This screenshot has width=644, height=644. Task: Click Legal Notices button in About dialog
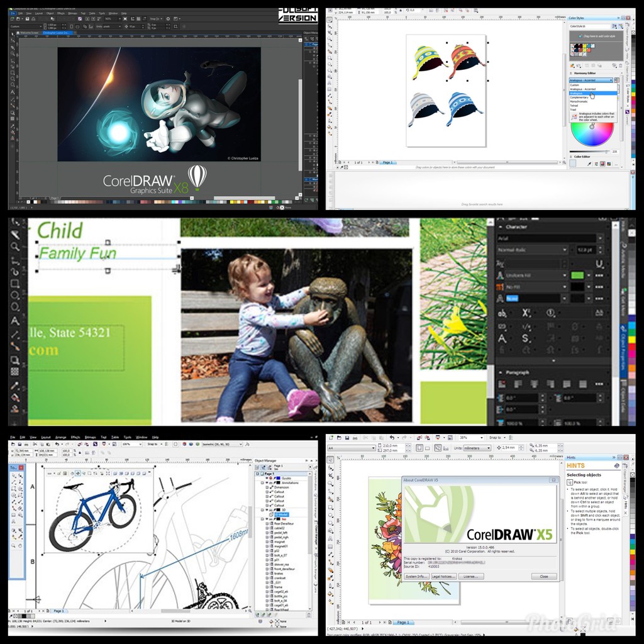[444, 577]
